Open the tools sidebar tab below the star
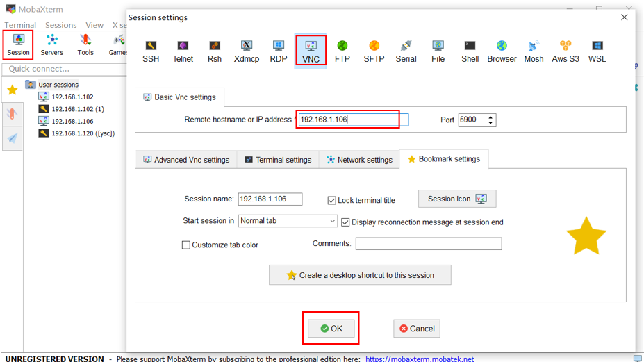Image resolution: width=644 pixels, height=362 pixels. pos(13,114)
